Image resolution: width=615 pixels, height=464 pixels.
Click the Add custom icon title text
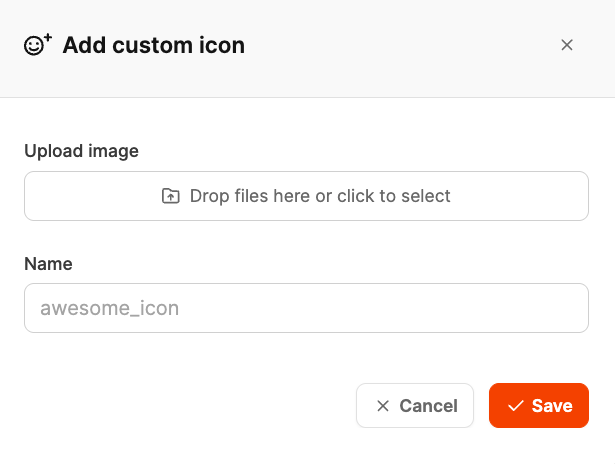click(x=153, y=45)
